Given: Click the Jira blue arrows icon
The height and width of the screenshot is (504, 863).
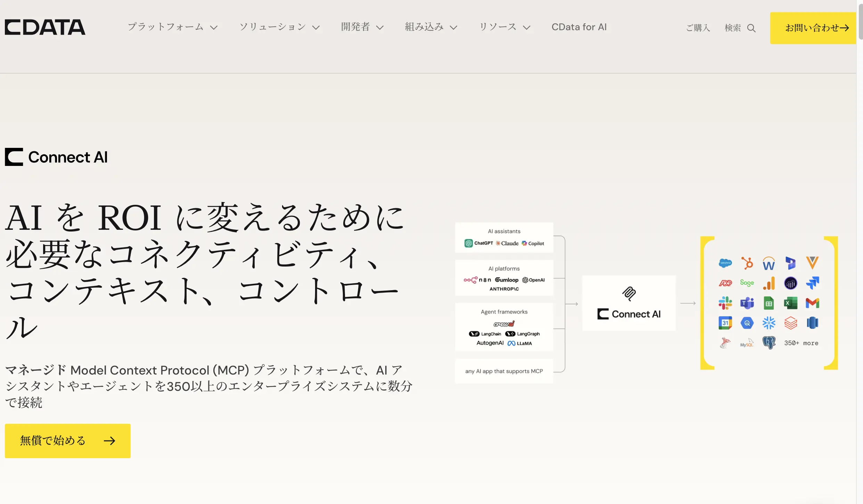Looking at the screenshot, I should (x=812, y=283).
